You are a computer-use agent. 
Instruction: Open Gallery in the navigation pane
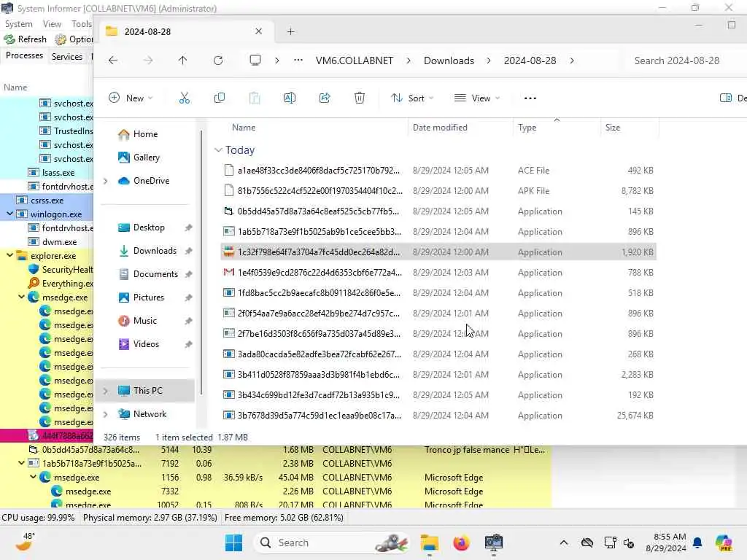click(x=146, y=157)
